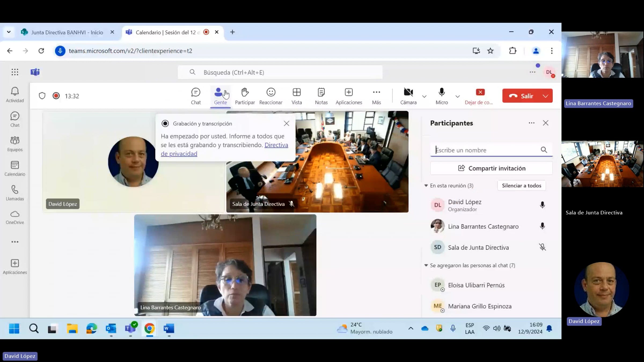Image resolution: width=644 pixels, height=362 pixels.
Task: Toggle the Gente participants panel
Action: pos(220,96)
